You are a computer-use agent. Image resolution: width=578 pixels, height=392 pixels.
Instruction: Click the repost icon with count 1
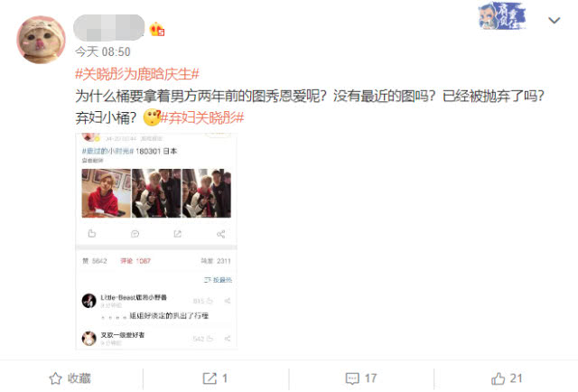tap(215, 378)
